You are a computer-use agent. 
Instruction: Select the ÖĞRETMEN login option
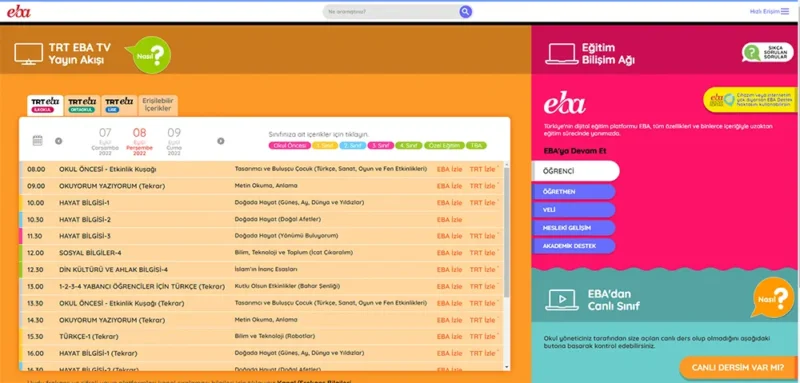573,192
